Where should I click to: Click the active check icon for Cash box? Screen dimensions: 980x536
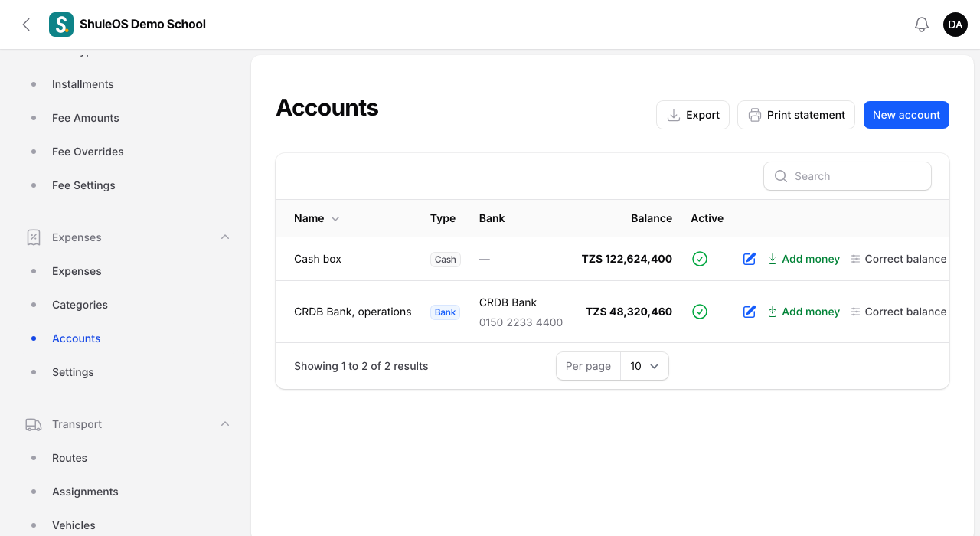click(699, 259)
